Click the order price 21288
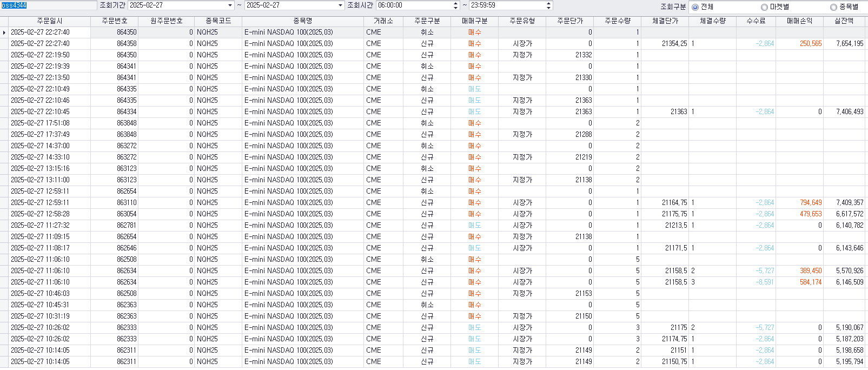Image resolution: width=868 pixels, height=370 pixels. 584,135
